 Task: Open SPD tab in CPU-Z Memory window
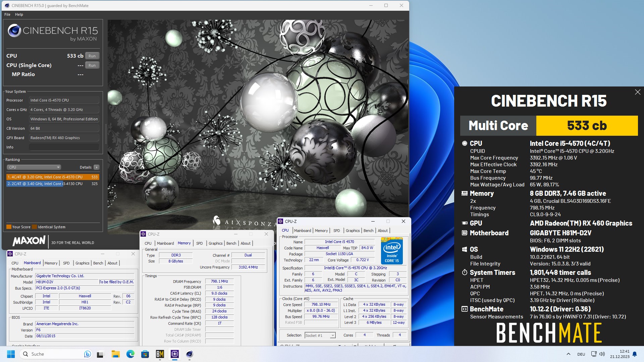tap(200, 243)
